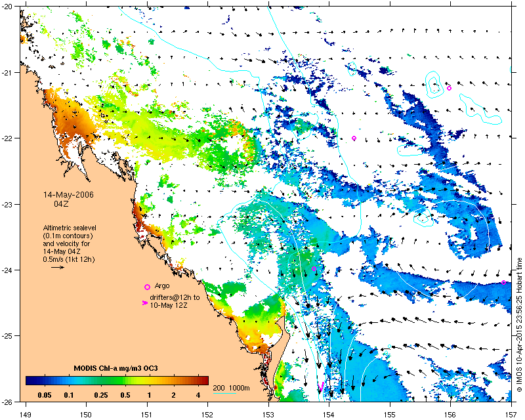
Task: Click the -20 latitude axis label
Action: click(x=7, y=7)
